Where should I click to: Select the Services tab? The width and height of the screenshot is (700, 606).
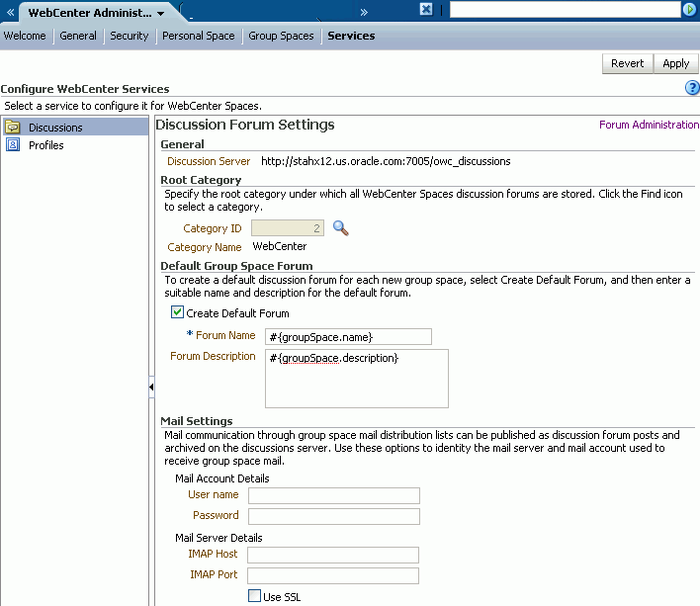[x=351, y=36]
